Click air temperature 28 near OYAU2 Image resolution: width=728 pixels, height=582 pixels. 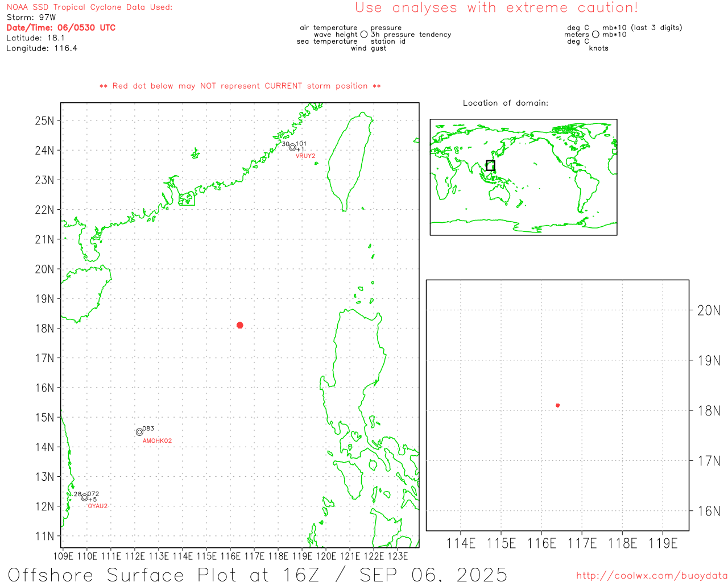(x=78, y=494)
